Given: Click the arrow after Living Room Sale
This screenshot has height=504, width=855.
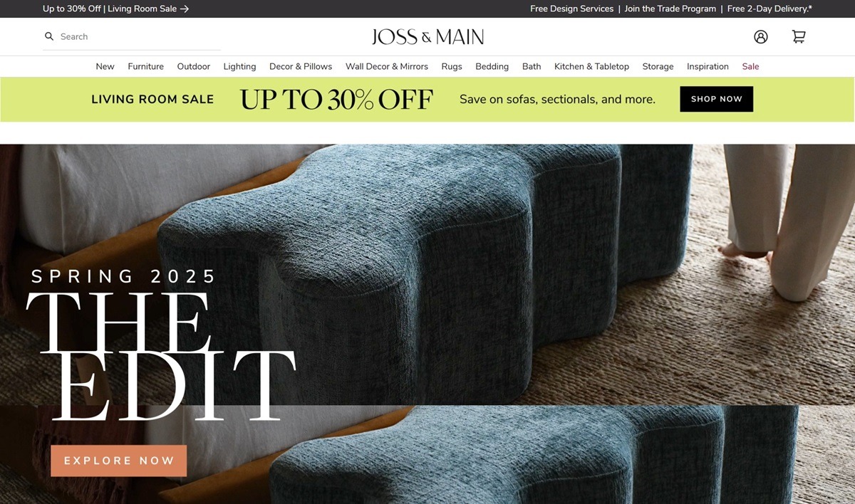Looking at the screenshot, I should pyautogui.click(x=185, y=9).
